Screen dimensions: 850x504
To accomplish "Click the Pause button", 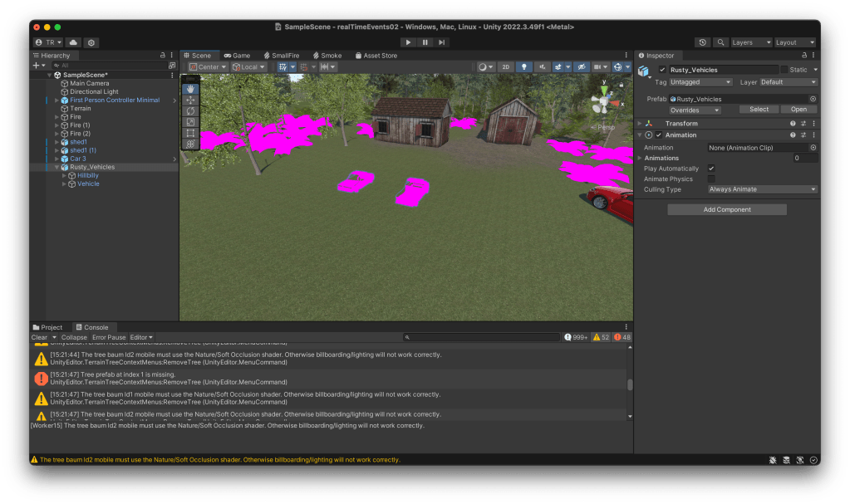I will click(425, 42).
